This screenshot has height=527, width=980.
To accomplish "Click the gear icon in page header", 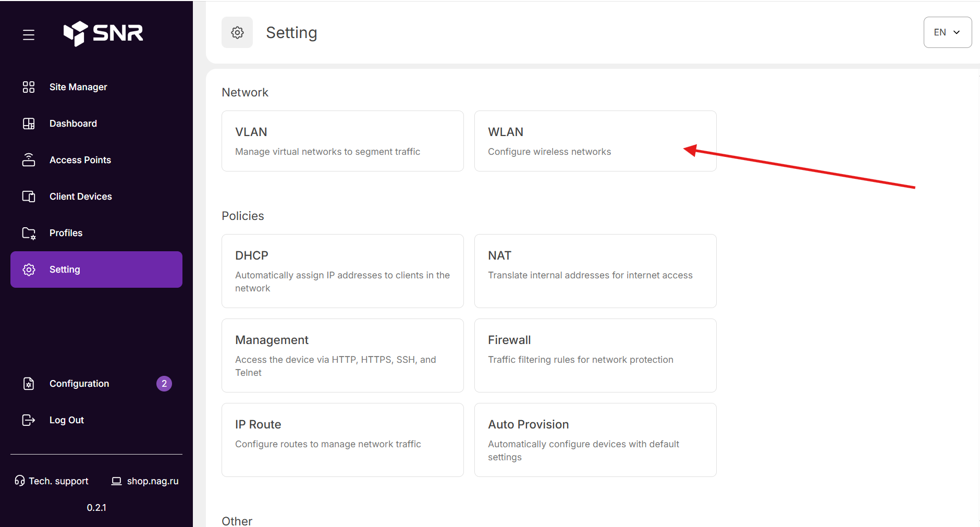I will [x=237, y=32].
